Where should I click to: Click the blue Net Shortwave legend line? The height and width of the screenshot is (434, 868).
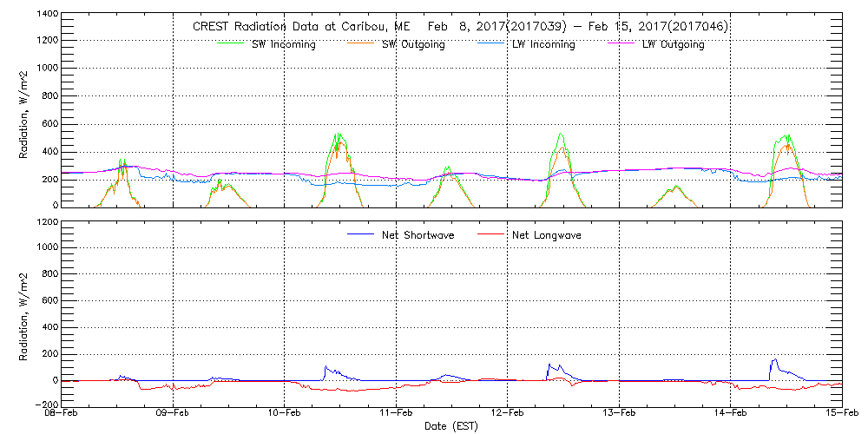pyautogui.click(x=360, y=234)
